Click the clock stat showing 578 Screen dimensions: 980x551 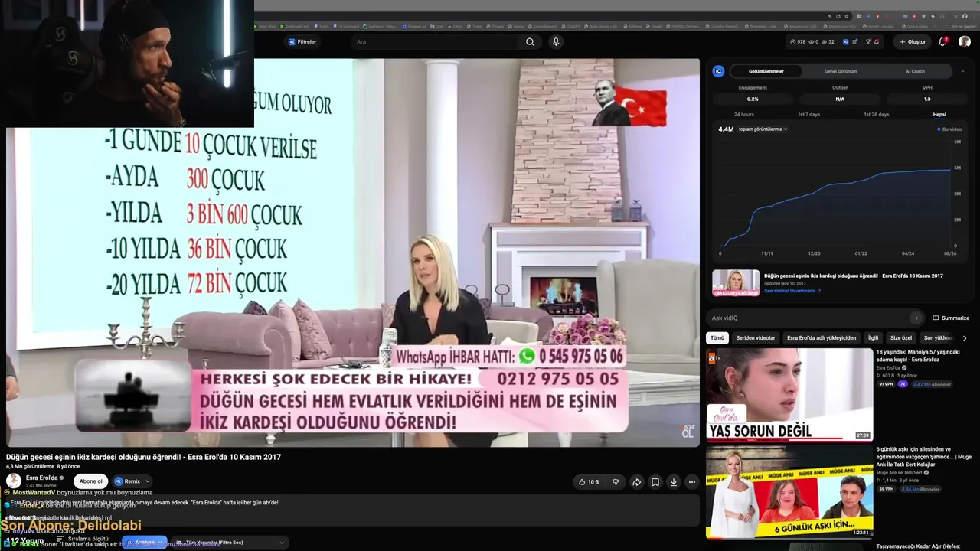tap(798, 42)
